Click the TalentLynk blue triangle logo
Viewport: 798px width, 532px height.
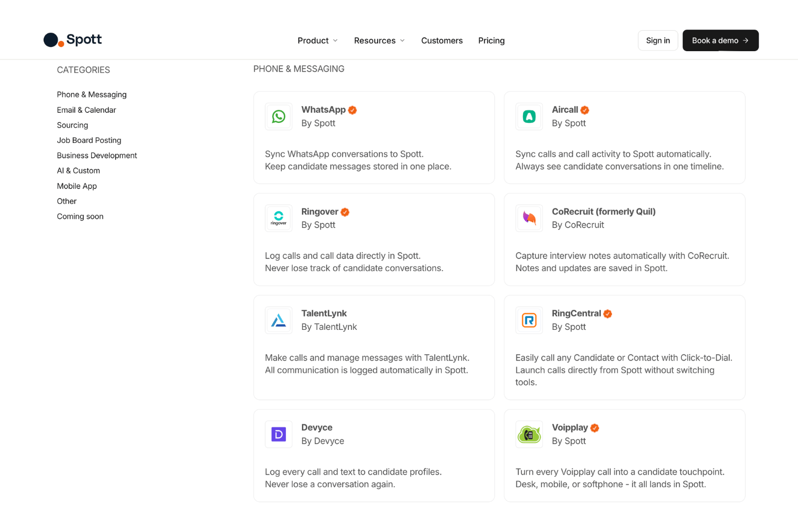279,320
